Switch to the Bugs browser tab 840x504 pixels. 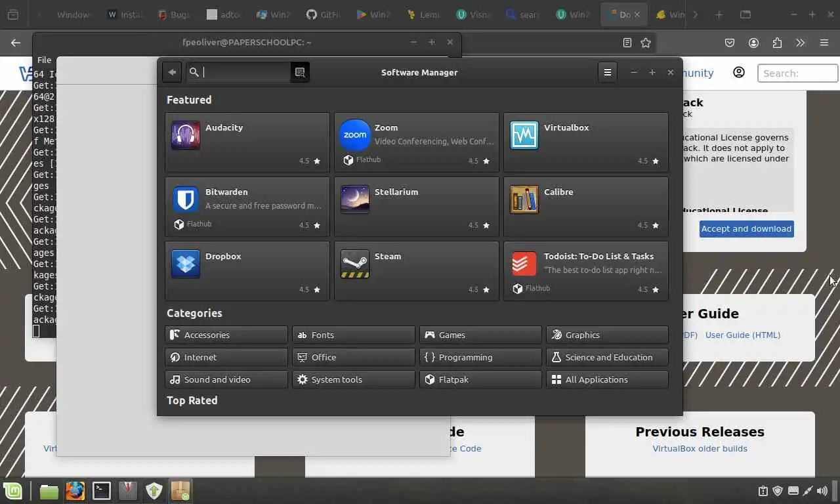pyautogui.click(x=174, y=14)
